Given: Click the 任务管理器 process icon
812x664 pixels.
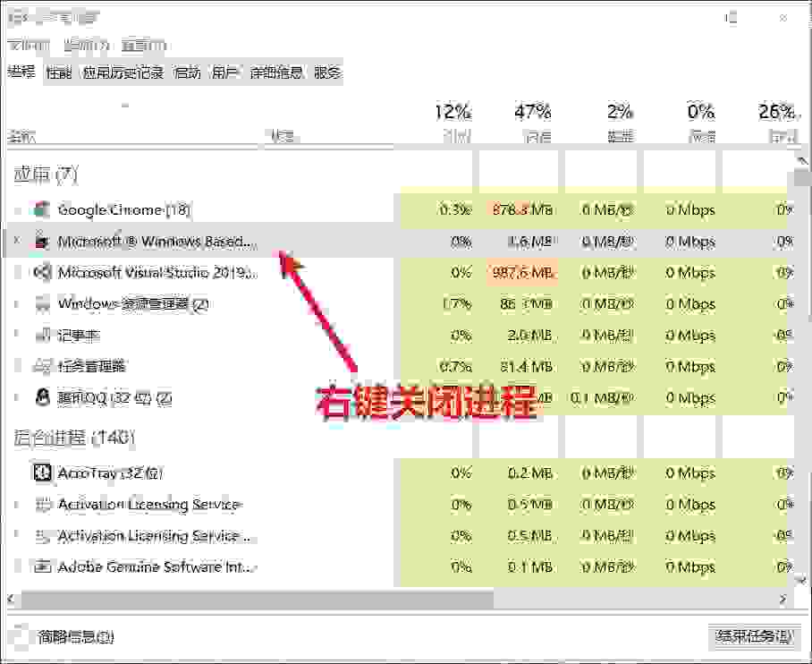Looking at the screenshot, I should 41,366.
